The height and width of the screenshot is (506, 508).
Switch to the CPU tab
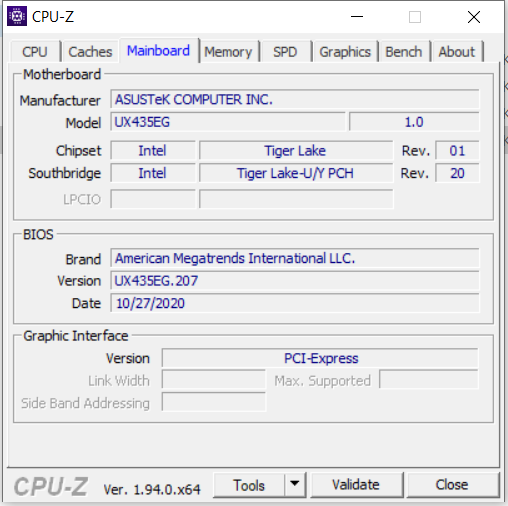(x=35, y=52)
